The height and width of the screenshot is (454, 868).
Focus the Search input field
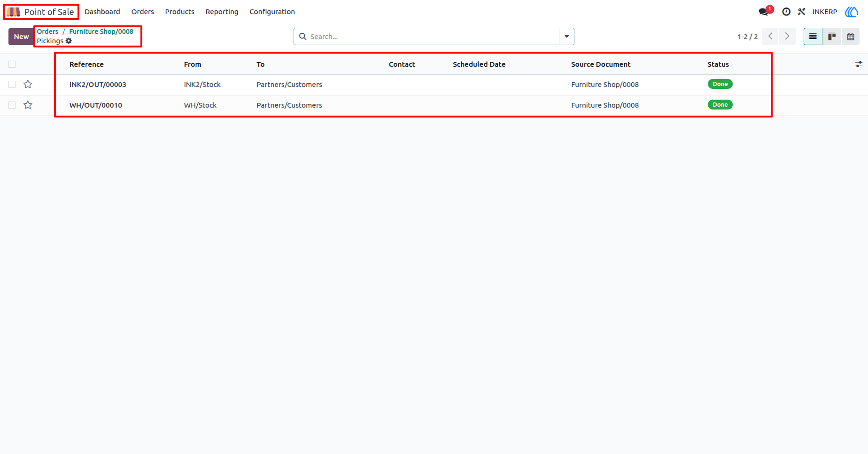coord(432,37)
